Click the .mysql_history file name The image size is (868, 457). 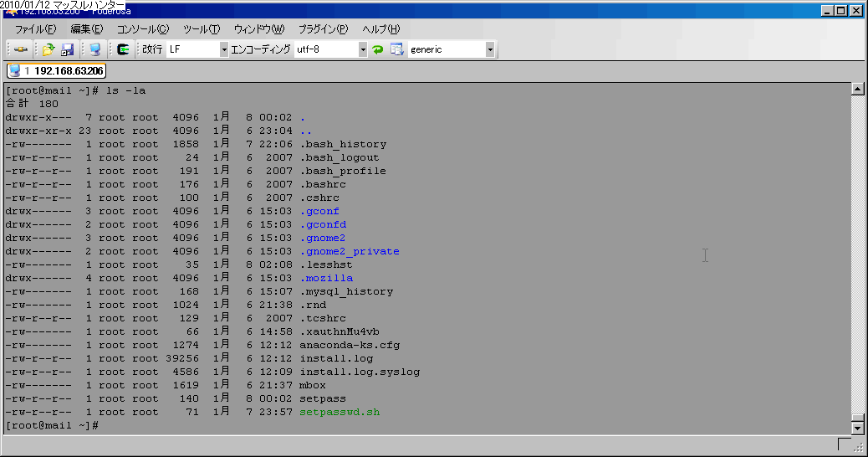[x=346, y=291]
